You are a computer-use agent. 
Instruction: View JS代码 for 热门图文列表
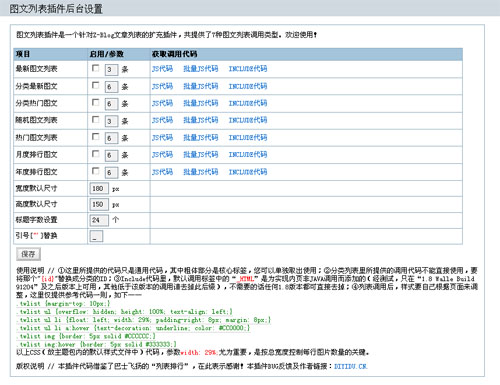tap(162, 138)
